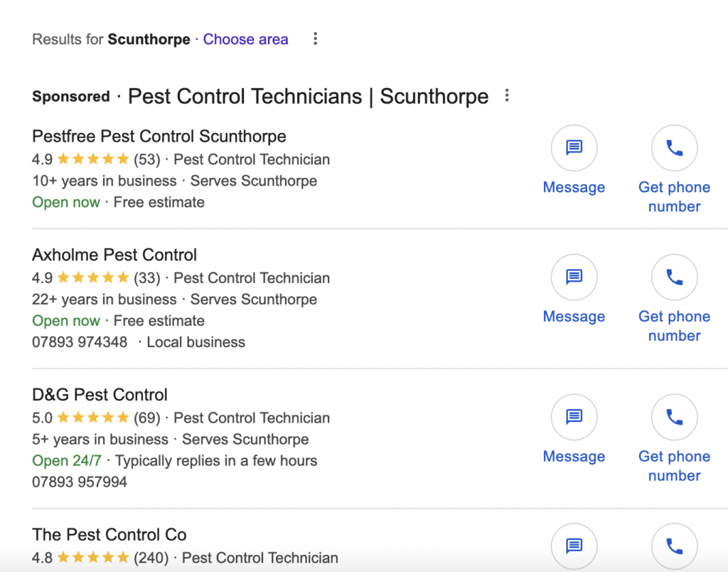
Task: Click Axholme phone number 07893 974348
Action: 80,342
